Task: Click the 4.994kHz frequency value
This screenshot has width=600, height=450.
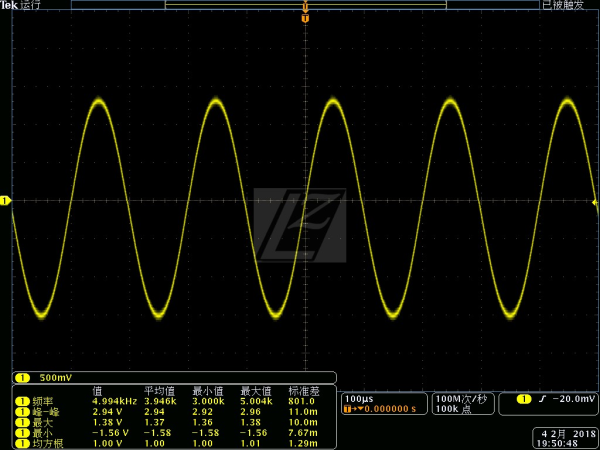Action: tap(114, 401)
